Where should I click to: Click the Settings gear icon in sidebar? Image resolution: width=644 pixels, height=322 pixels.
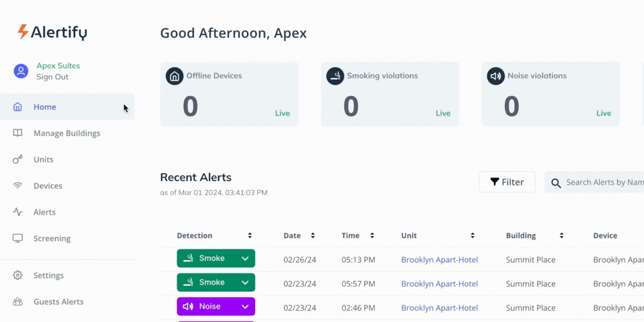click(x=18, y=275)
